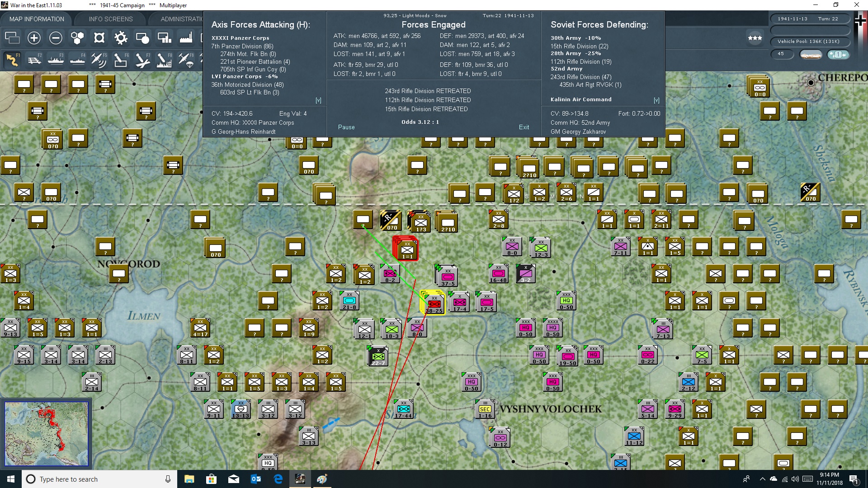
Task: Expand Soviet defender details with the [v] control
Action: 656,100
